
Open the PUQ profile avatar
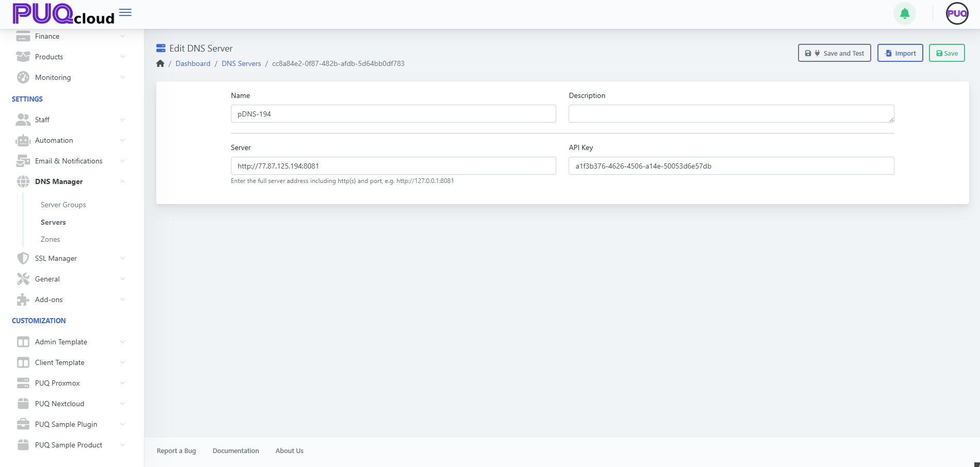point(957,13)
